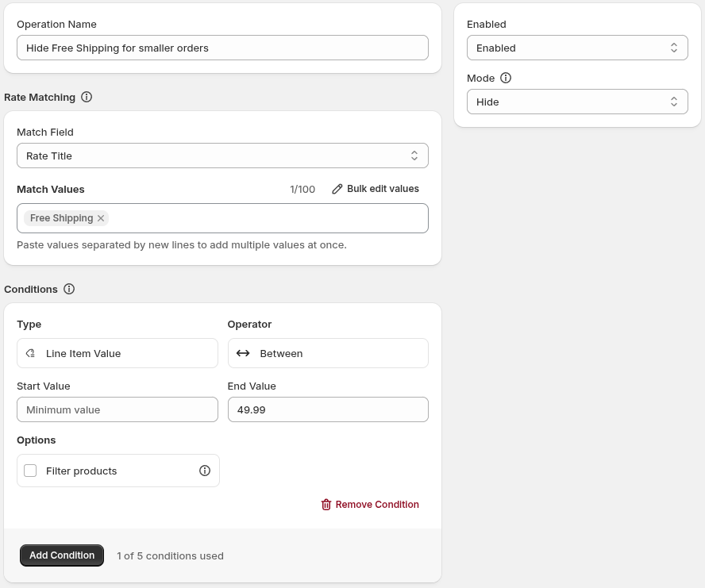Click the Add Condition button
The width and height of the screenshot is (705, 588).
(x=62, y=555)
